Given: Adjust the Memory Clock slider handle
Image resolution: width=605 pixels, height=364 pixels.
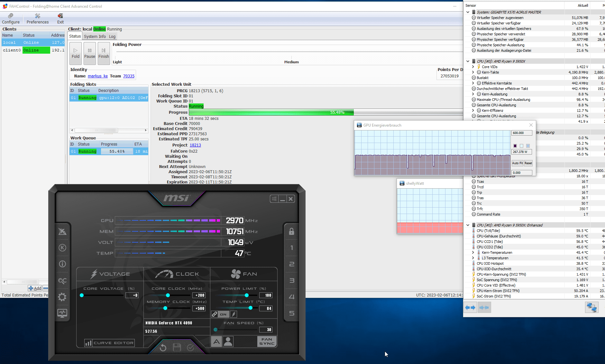Looking at the screenshot, I should (165, 308).
